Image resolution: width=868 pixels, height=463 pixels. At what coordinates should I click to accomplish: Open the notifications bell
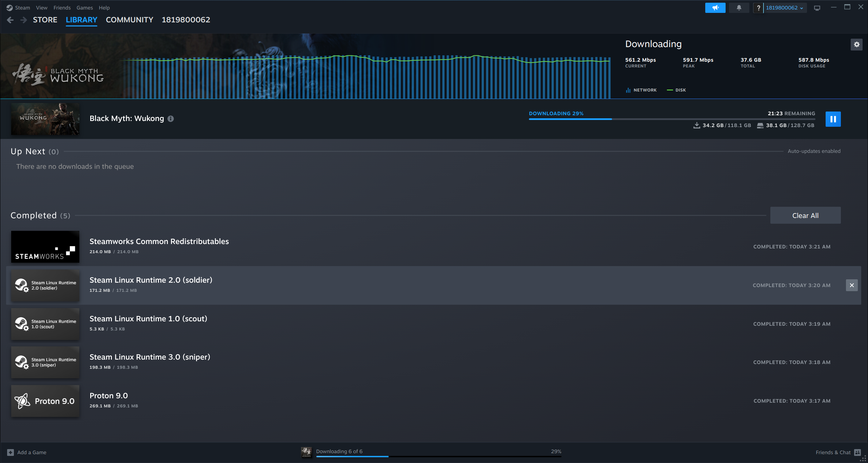[739, 8]
